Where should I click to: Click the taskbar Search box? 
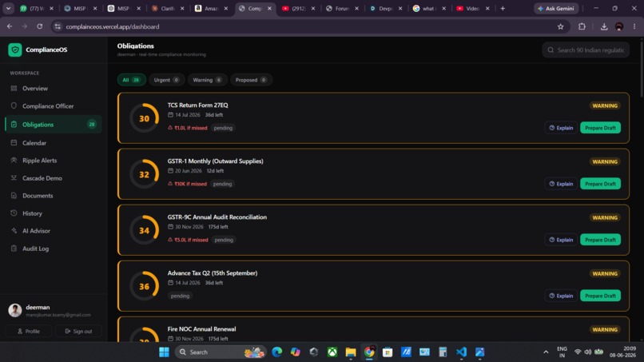[221, 352]
